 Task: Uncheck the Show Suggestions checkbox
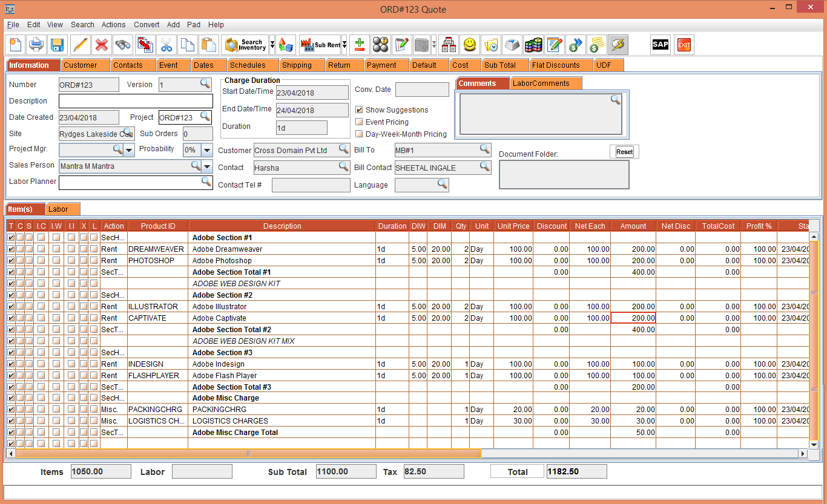tap(359, 110)
